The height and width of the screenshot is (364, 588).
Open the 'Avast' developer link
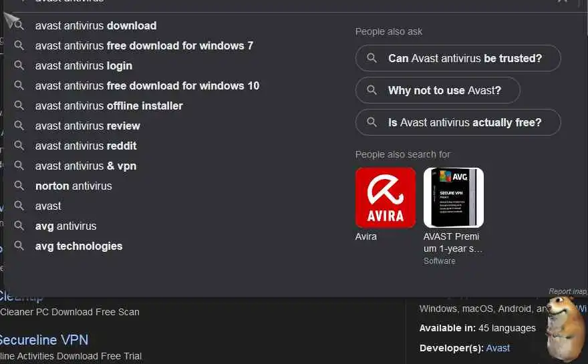(x=498, y=348)
